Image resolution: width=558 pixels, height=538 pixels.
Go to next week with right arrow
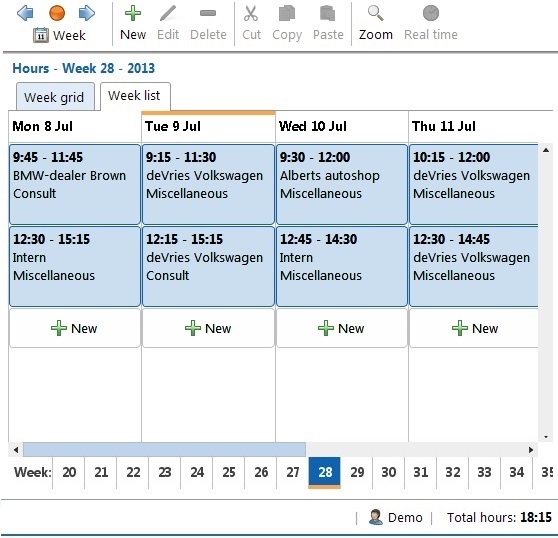coord(87,13)
